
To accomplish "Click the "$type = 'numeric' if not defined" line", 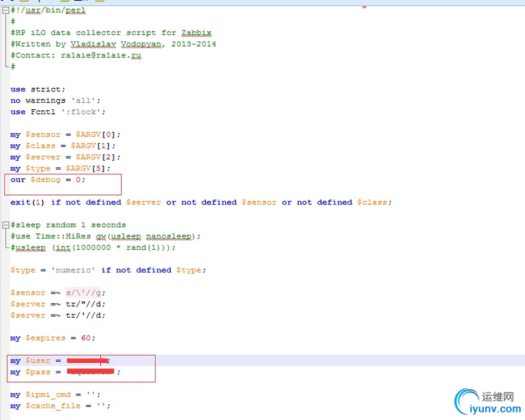I will coord(108,270).
